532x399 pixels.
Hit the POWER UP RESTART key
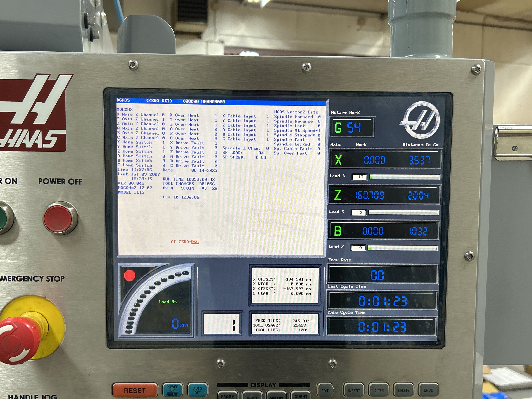pyautogui.click(x=172, y=390)
